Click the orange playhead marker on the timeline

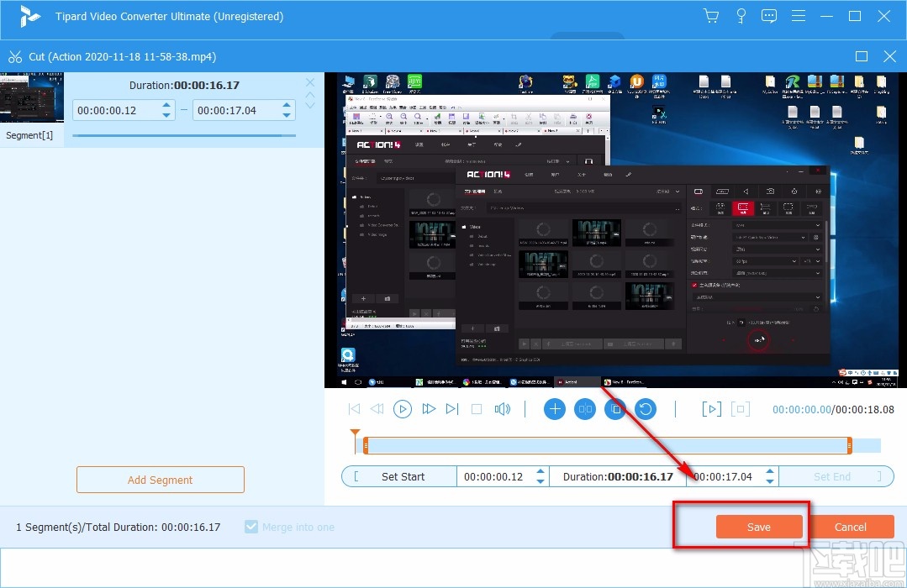tap(356, 433)
